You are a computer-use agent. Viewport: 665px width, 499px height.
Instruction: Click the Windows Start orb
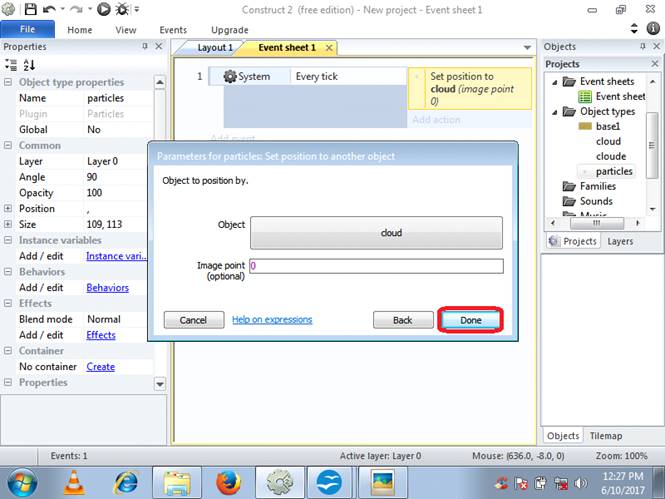tap(22, 482)
